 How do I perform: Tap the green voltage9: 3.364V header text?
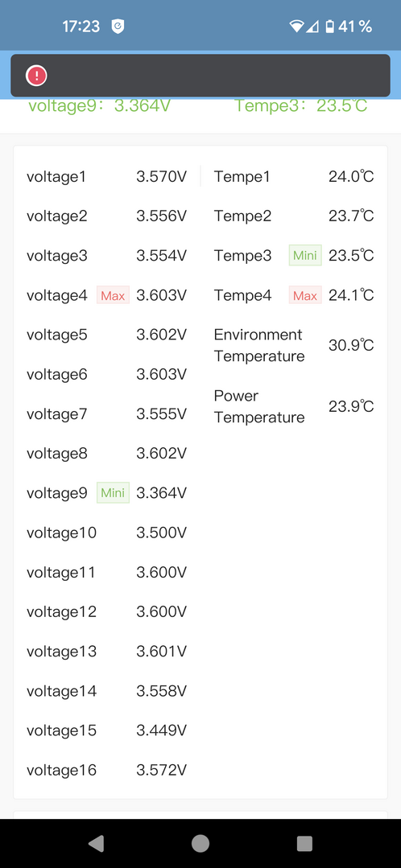tap(99, 105)
